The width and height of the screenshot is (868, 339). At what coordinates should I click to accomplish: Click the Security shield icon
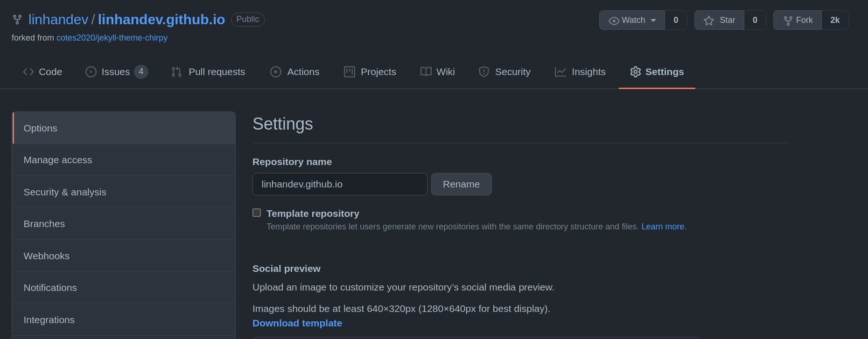coord(484,72)
